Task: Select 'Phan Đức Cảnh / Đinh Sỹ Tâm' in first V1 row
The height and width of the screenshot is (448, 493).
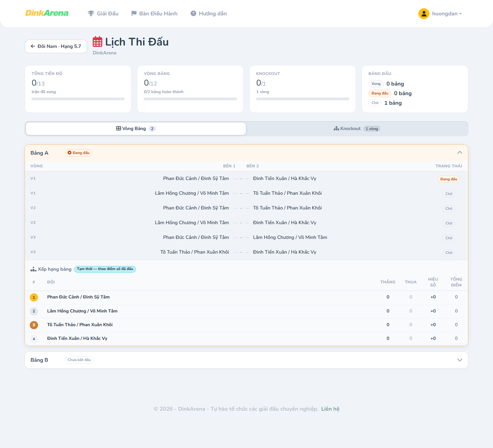Action: [x=196, y=179]
